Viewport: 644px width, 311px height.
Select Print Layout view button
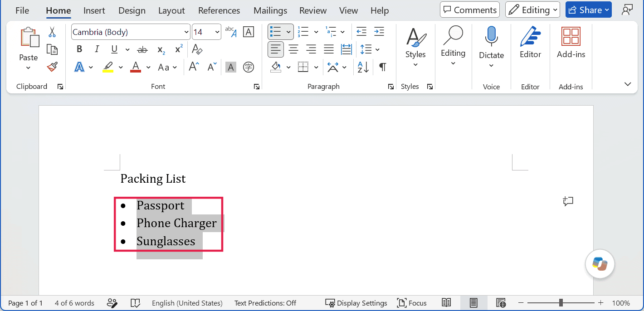coord(473,303)
